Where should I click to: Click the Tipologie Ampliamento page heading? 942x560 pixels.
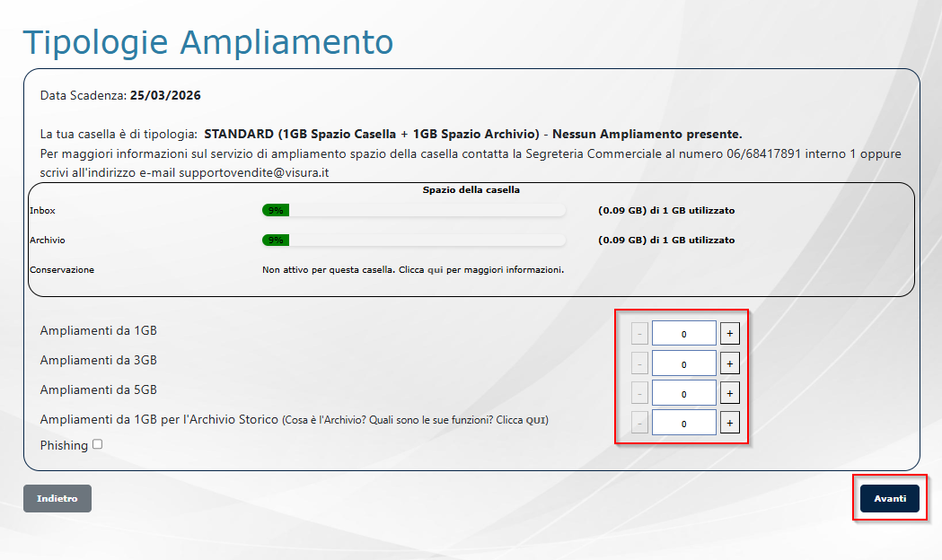207,42
